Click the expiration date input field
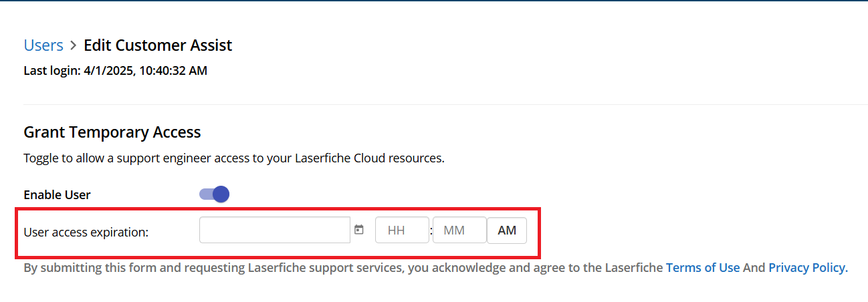Screen dimensions: 868x302 (x=275, y=231)
